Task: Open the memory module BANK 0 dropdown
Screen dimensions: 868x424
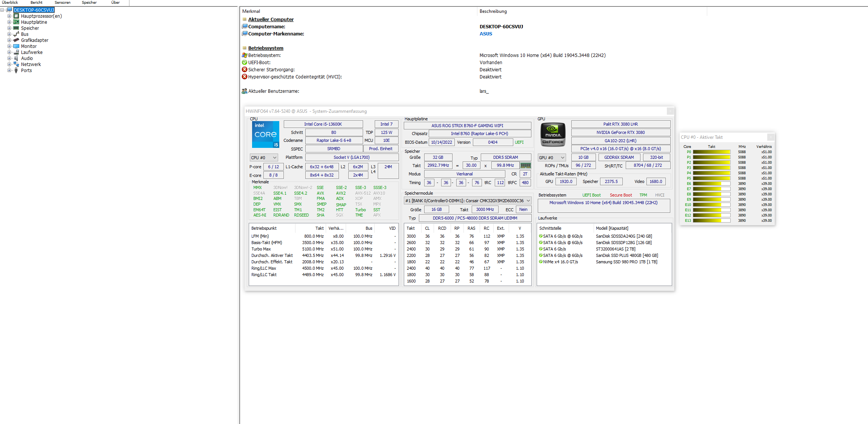Action: 468,201
